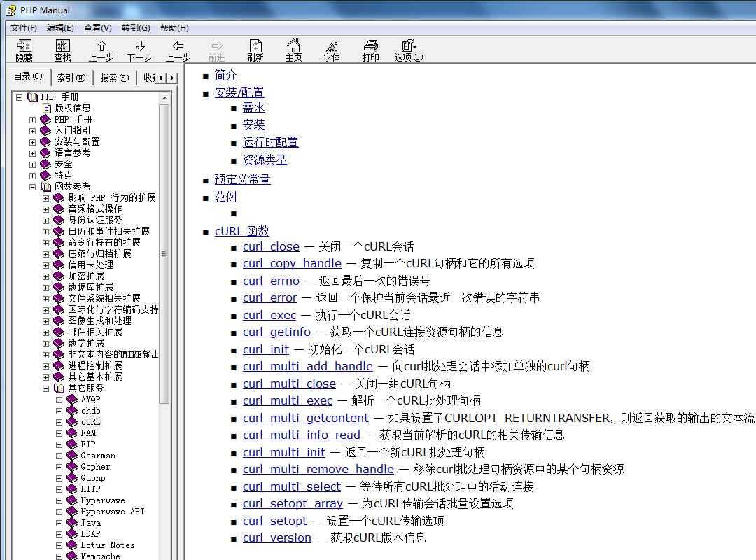Click the tree panel vertical scrollbar thumb
This screenshot has width=756, height=560.
coord(164,253)
